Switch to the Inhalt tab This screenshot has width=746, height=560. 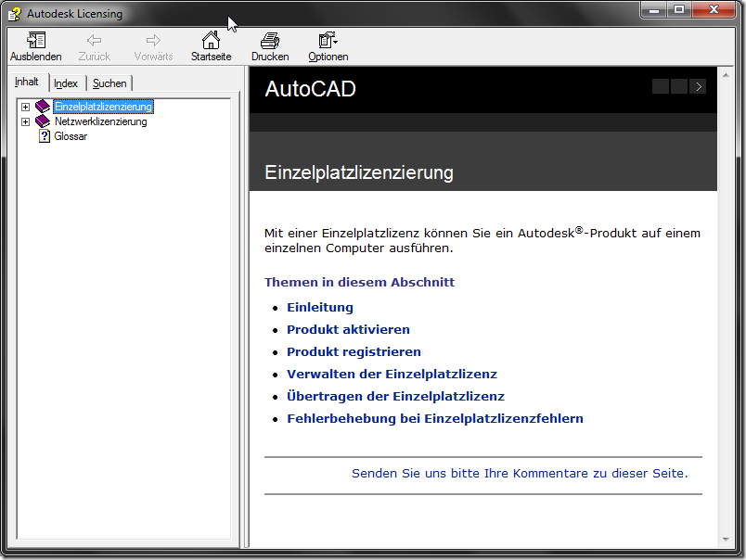click(27, 82)
